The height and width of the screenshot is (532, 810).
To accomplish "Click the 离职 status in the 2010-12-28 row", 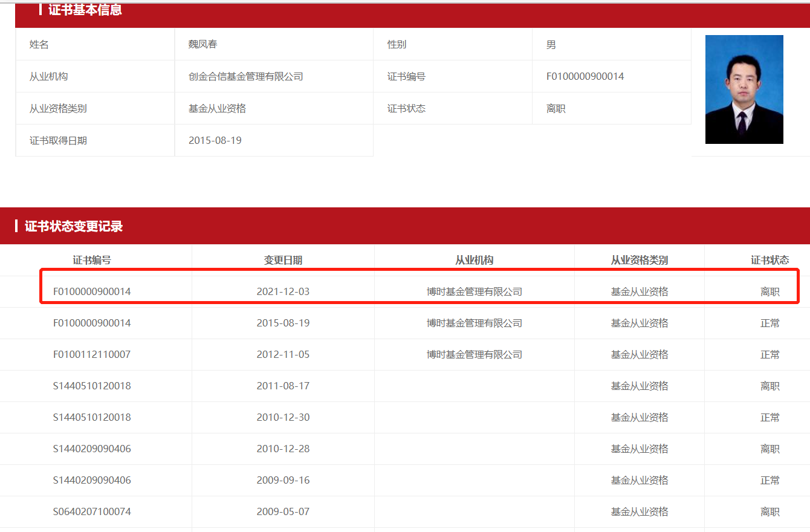I will coord(770,449).
